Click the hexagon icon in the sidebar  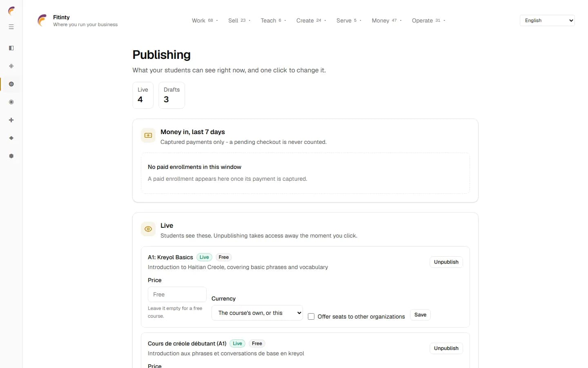coord(11,156)
